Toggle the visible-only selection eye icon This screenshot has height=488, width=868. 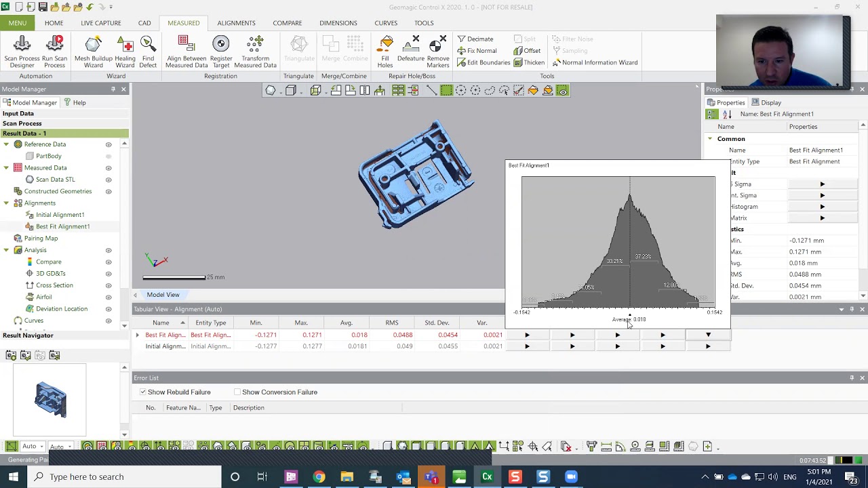point(562,90)
